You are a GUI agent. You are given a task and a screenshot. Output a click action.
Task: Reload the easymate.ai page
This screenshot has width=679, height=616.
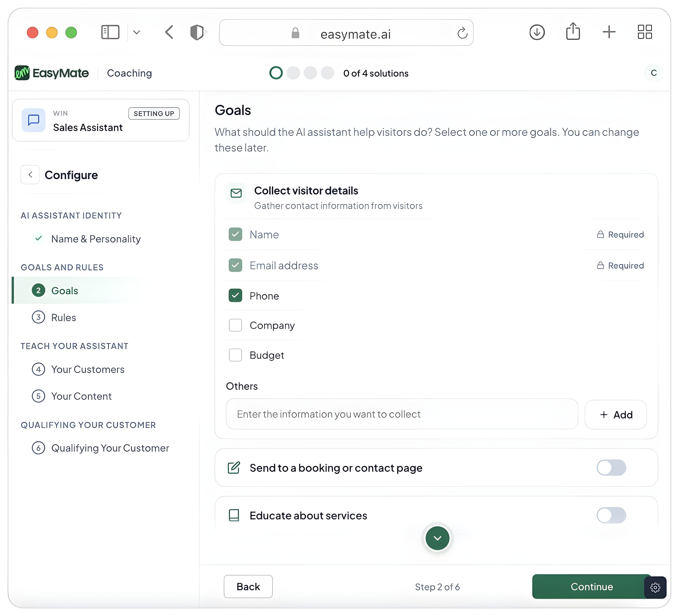tap(462, 33)
